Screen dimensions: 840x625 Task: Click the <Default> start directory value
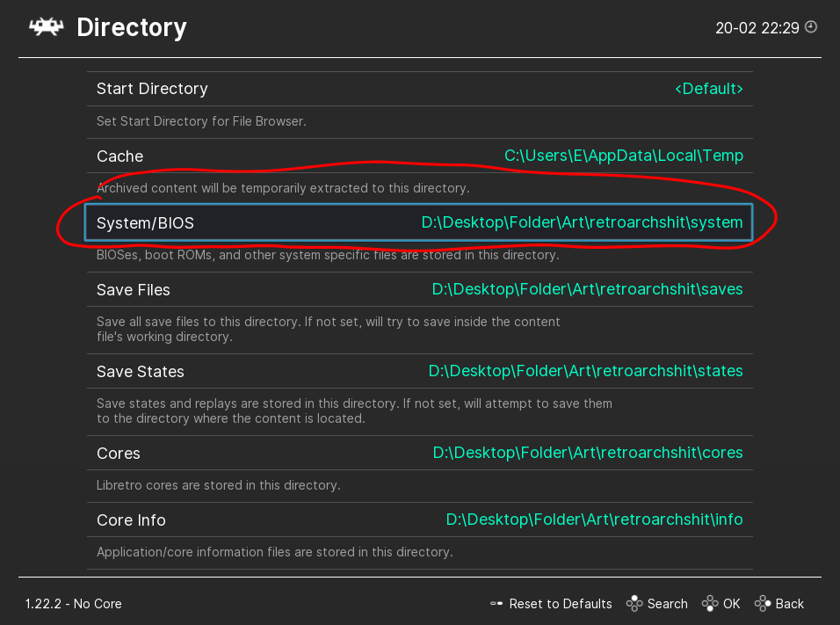click(708, 89)
